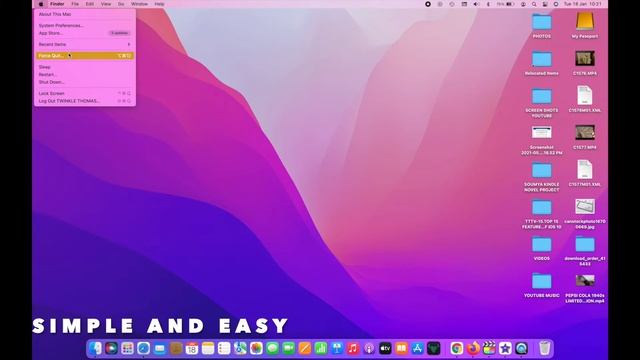This screenshot has height=360, width=640.
Task: Open Control Center in menu bar
Action: tap(545, 4)
